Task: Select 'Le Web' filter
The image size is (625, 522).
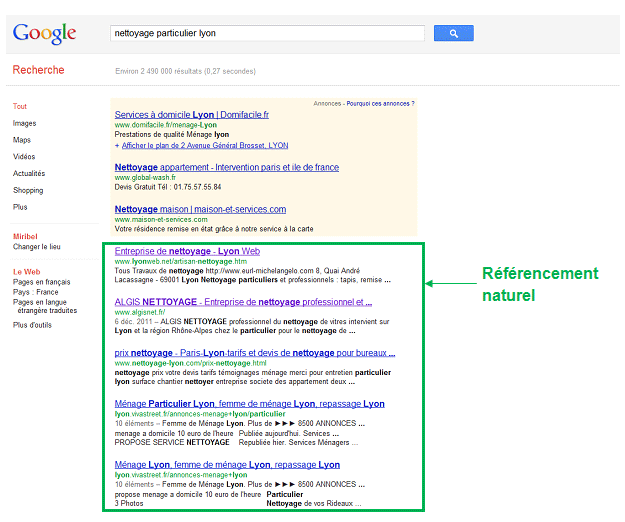Action: coord(27,272)
